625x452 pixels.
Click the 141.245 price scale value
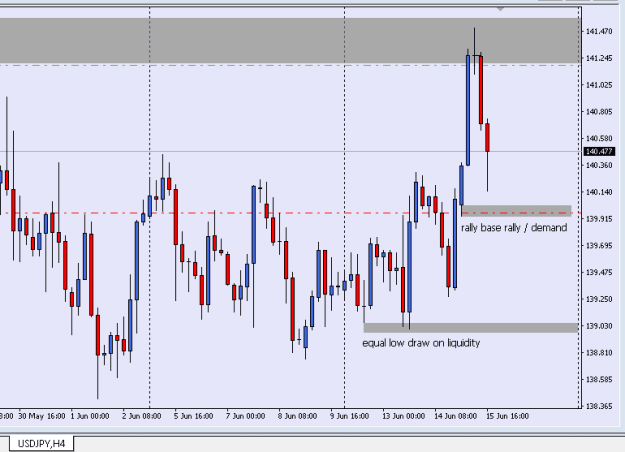click(x=599, y=58)
